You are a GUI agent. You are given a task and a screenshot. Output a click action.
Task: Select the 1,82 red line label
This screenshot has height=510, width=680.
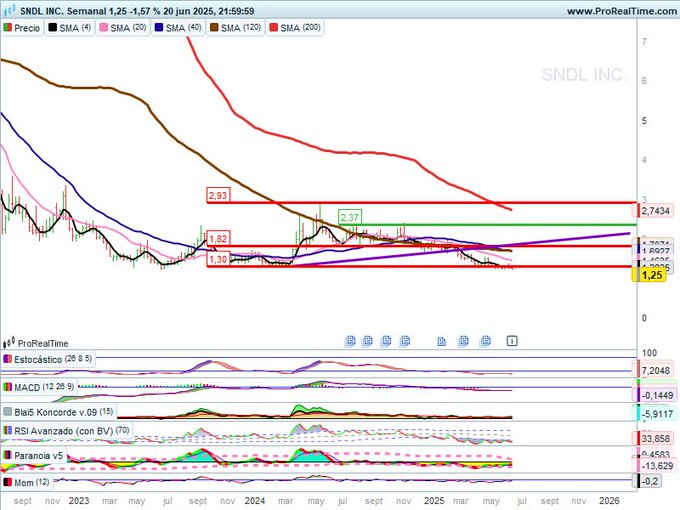(218, 239)
